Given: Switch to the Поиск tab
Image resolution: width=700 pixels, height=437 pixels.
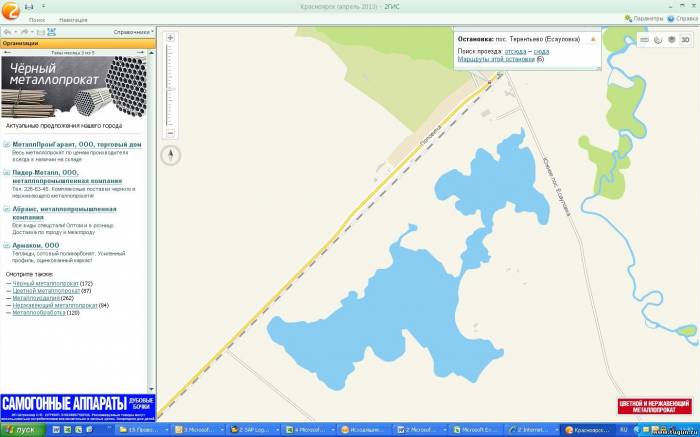Looking at the screenshot, I should pyautogui.click(x=37, y=20).
